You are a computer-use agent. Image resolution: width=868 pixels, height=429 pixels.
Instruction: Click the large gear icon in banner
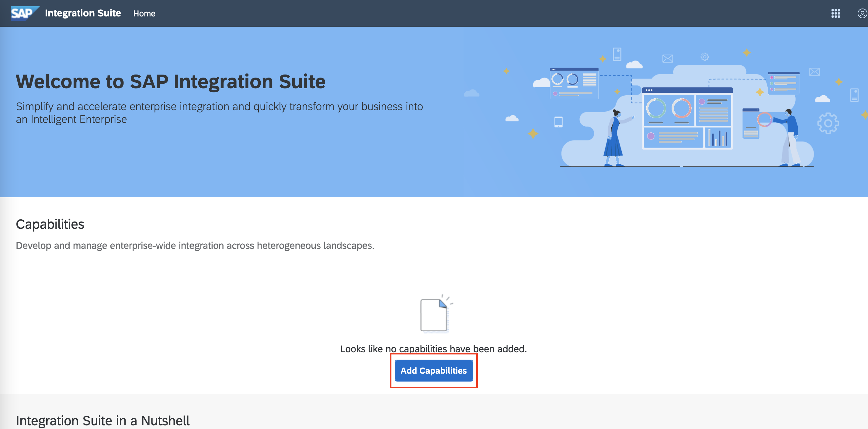[x=828, y=123]
